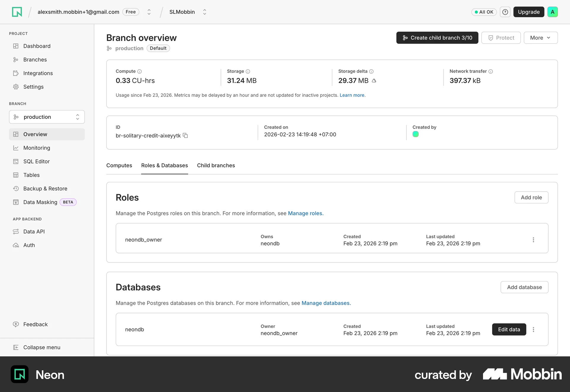Click Edit data for neondb
570x392 pixels.
(x=509, y=329)
